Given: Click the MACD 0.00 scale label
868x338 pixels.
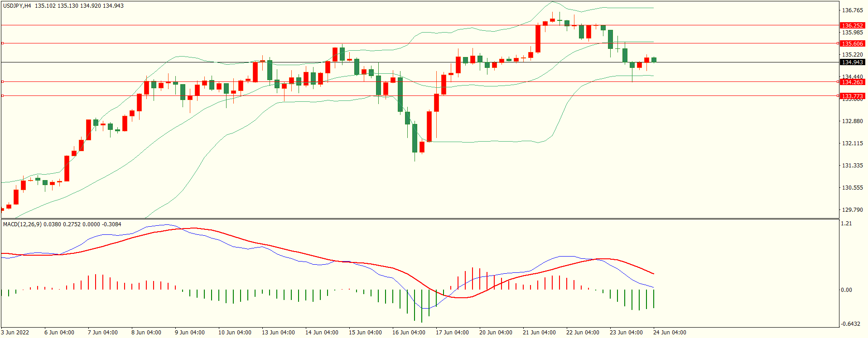Looking at the screenshot, I should tap(846, 290).
